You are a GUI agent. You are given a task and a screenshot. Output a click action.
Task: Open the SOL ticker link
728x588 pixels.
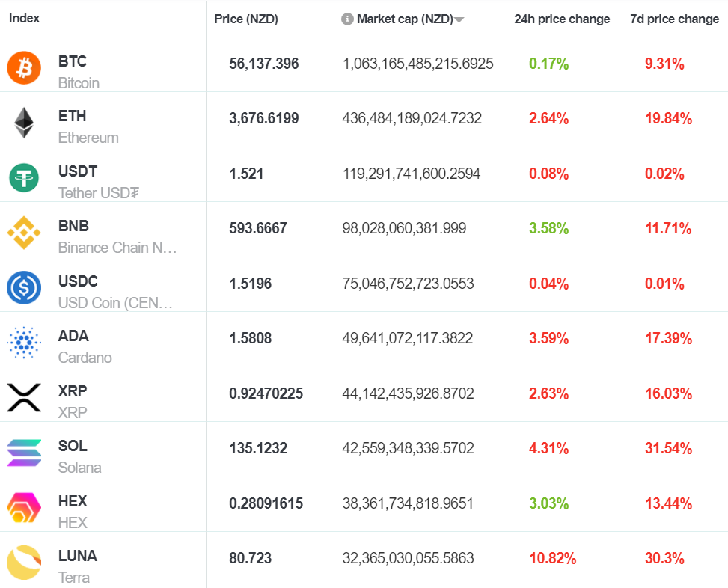[x=73, y=446]
